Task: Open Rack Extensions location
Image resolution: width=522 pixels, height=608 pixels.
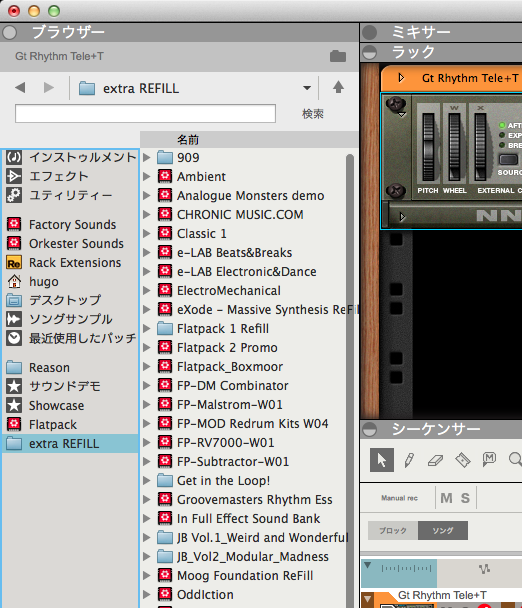Action: [x=64, y=263]
